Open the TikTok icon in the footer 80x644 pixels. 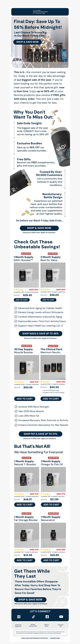point(33,617)
